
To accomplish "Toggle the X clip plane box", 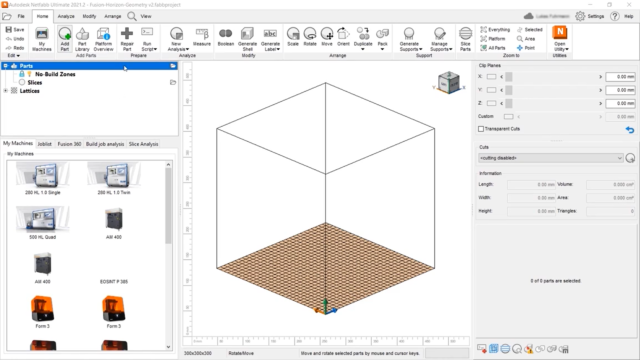I will 491,77.
